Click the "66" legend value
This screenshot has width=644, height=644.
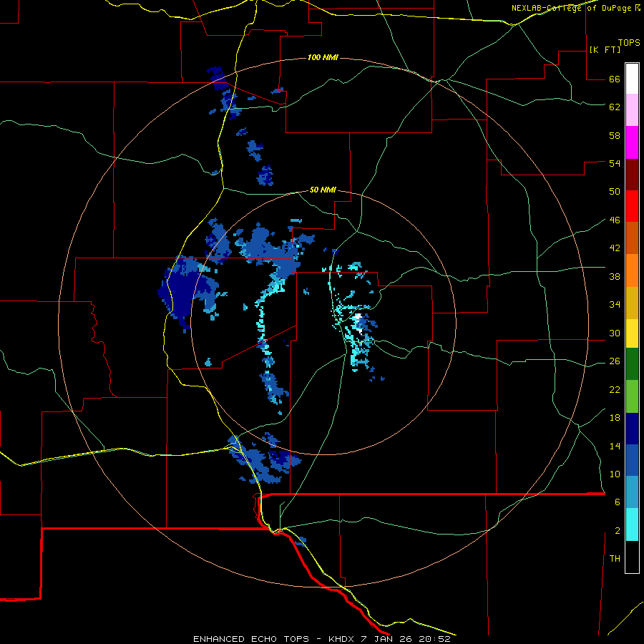tap(615, 79)
